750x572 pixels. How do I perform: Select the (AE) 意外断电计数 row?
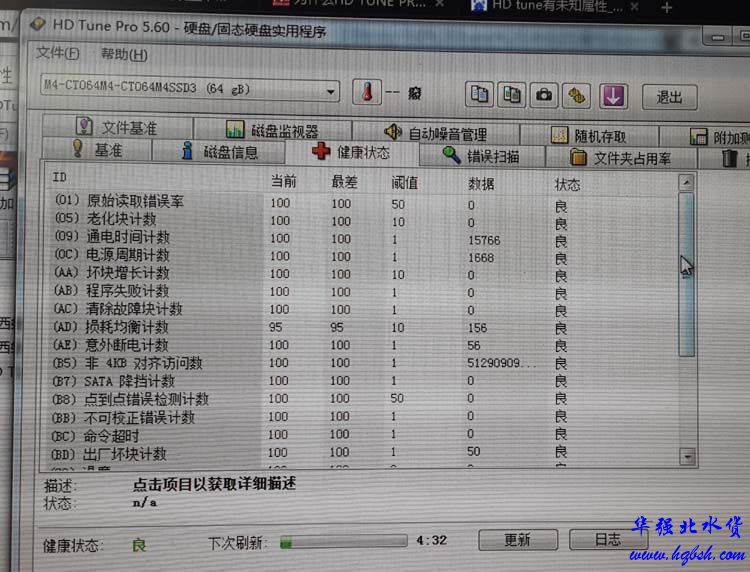(x=364, y=345)
